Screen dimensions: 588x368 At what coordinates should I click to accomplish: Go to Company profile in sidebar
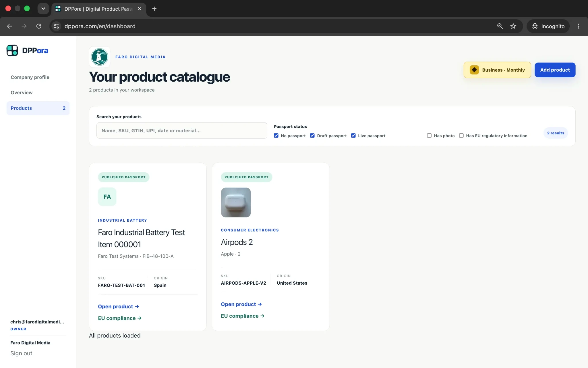30,77
